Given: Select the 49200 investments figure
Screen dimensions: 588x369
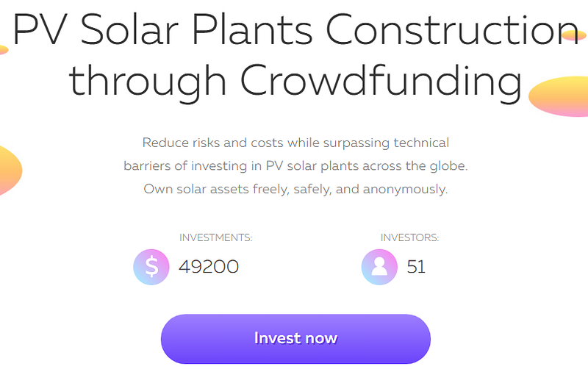Looking at the screenshot, I should click(x=209, y=267).
